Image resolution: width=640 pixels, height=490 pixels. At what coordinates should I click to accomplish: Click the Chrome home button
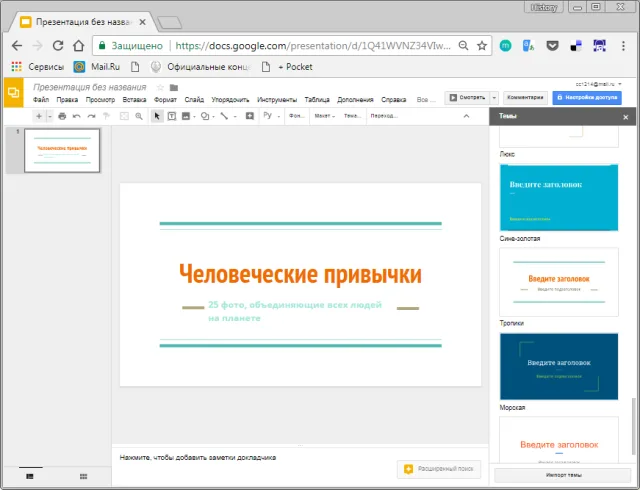click(x=78, y=45)
